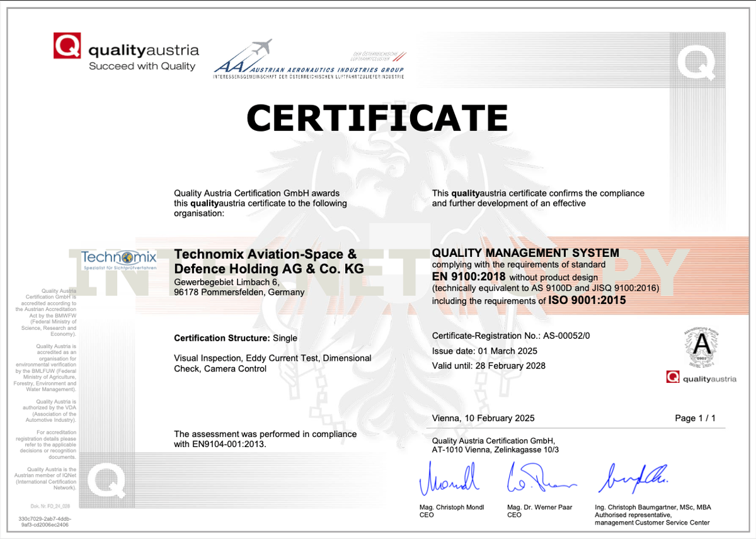The image size is (756, 539).
Task: Click the Dok. Nr. FO_24_028 label
Action: (50, 506)
